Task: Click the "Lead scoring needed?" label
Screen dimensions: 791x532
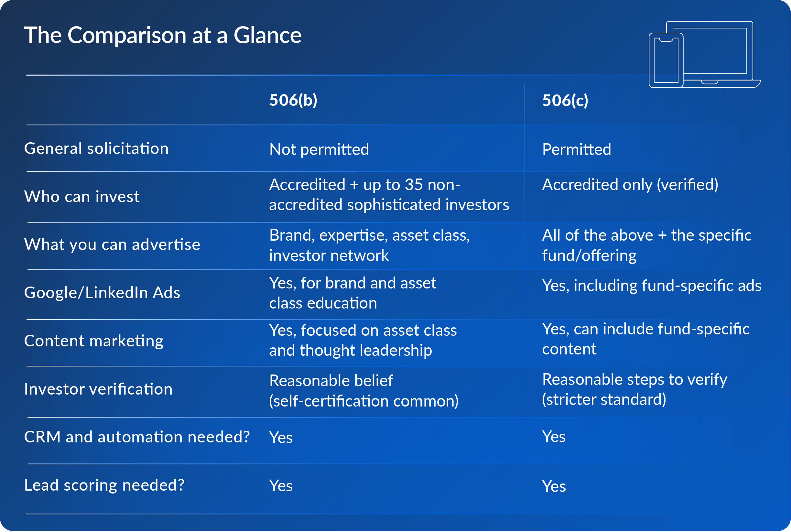Action: click(104, 485)
